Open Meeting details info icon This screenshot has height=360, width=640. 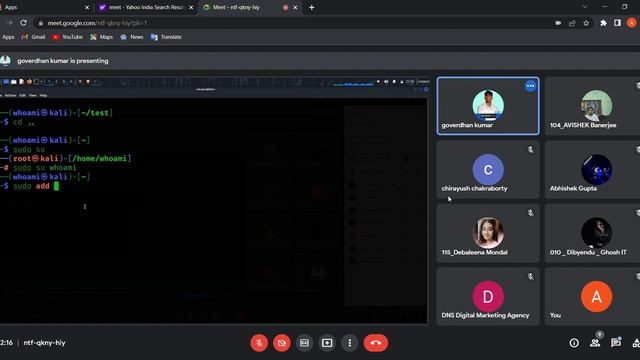click(x=574, y=343)
